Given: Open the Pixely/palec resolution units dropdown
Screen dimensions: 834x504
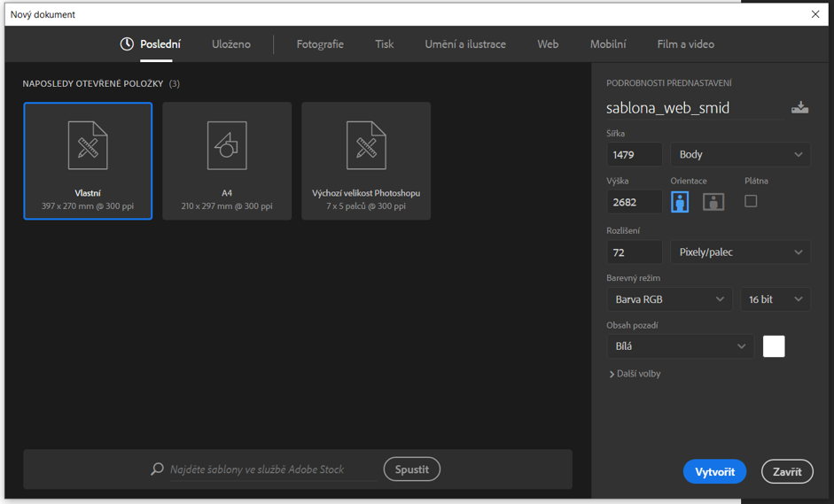Looking at the screenshot, I should 740,252.
